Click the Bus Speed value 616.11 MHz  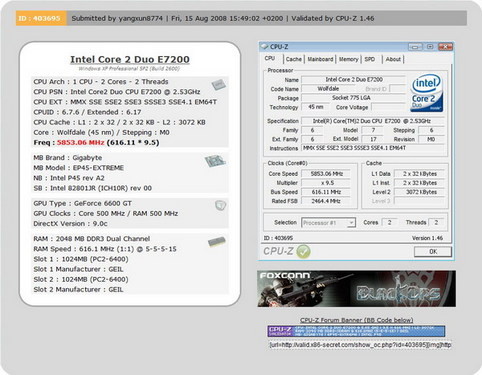[326, 192]
